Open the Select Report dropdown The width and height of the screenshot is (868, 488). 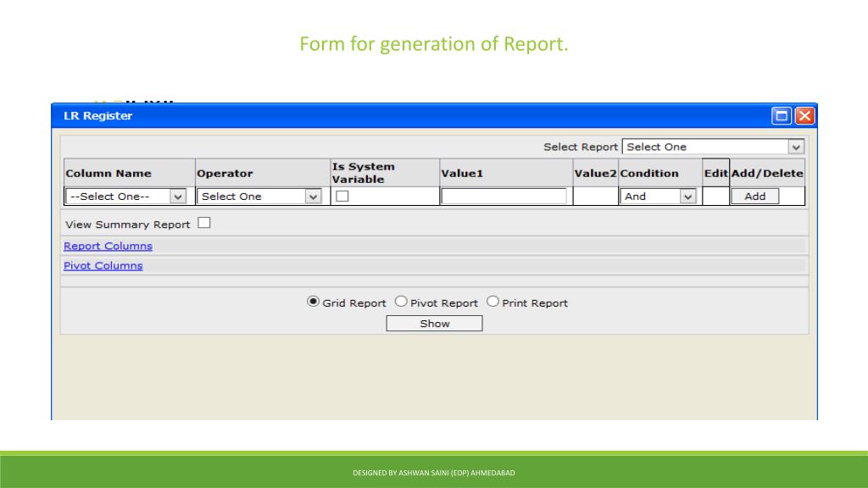click(x=713, y=147)
